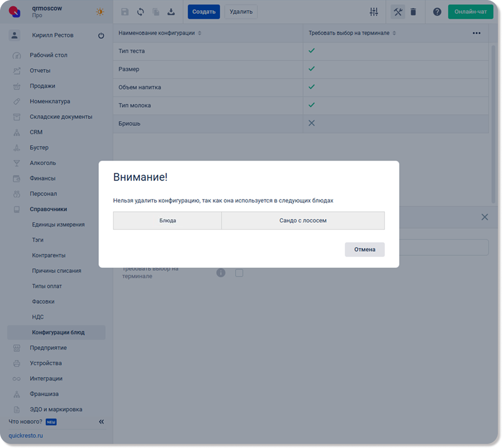Toggle Требовать выбор на терминале checkbox

pyautogui.click(x=239, y=273)
